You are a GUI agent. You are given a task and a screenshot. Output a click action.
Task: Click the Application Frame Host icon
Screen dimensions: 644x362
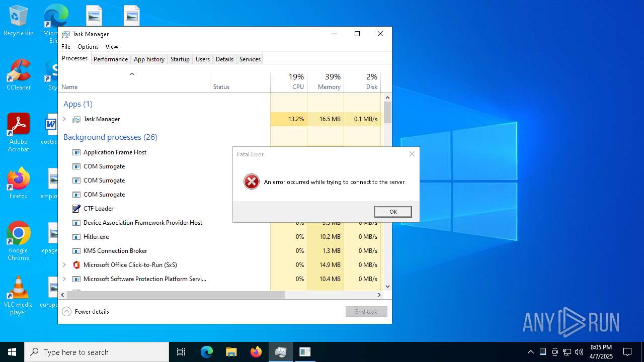tap(76, 152)
